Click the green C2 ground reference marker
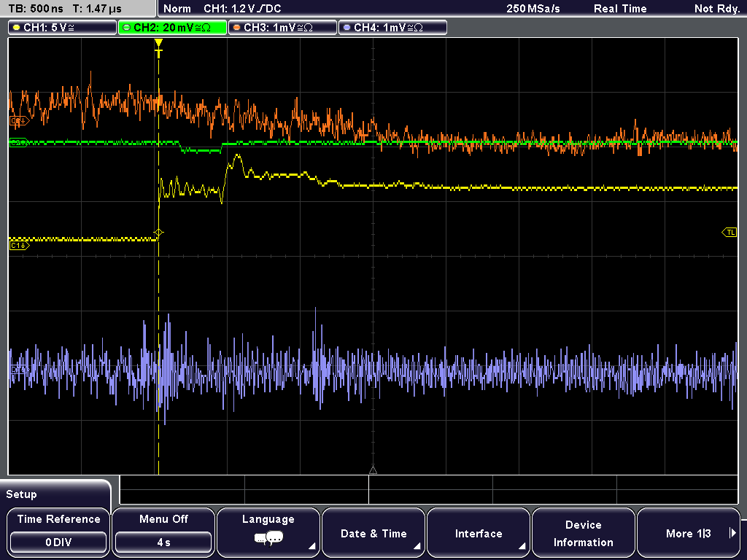 click(x=19, y=142)
